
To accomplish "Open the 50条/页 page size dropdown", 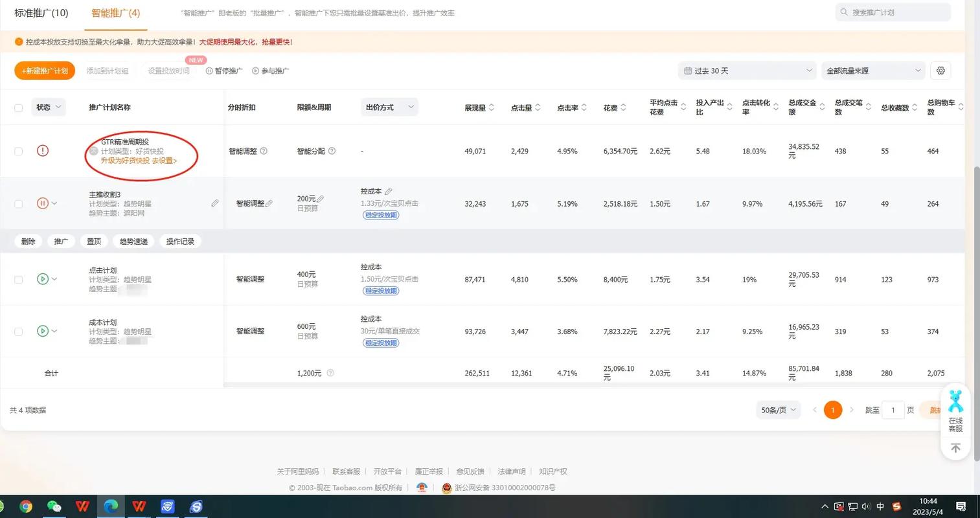I will click(779, 410).
